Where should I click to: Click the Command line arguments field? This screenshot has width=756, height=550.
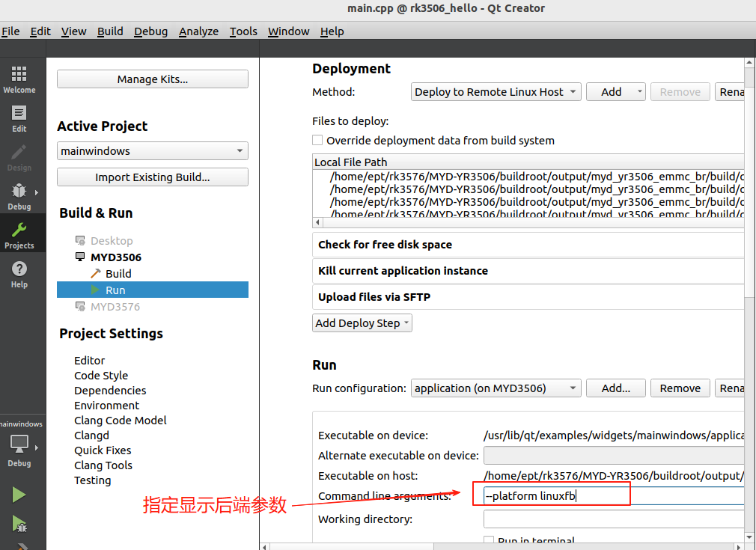point(614,495)
